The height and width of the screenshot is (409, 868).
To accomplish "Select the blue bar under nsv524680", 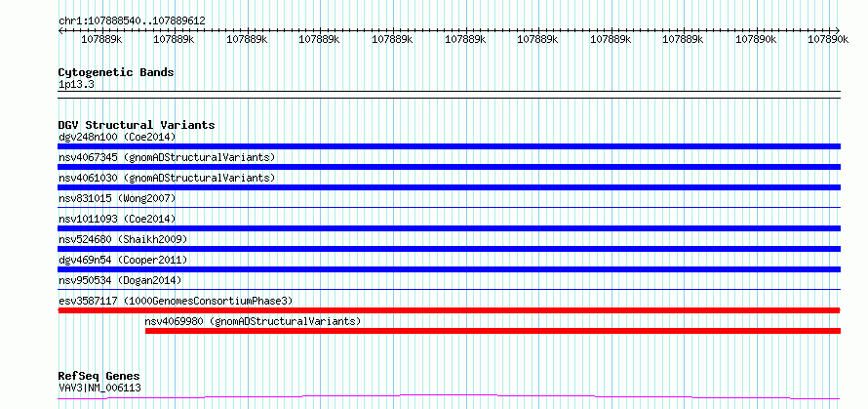I will (449, 249).
